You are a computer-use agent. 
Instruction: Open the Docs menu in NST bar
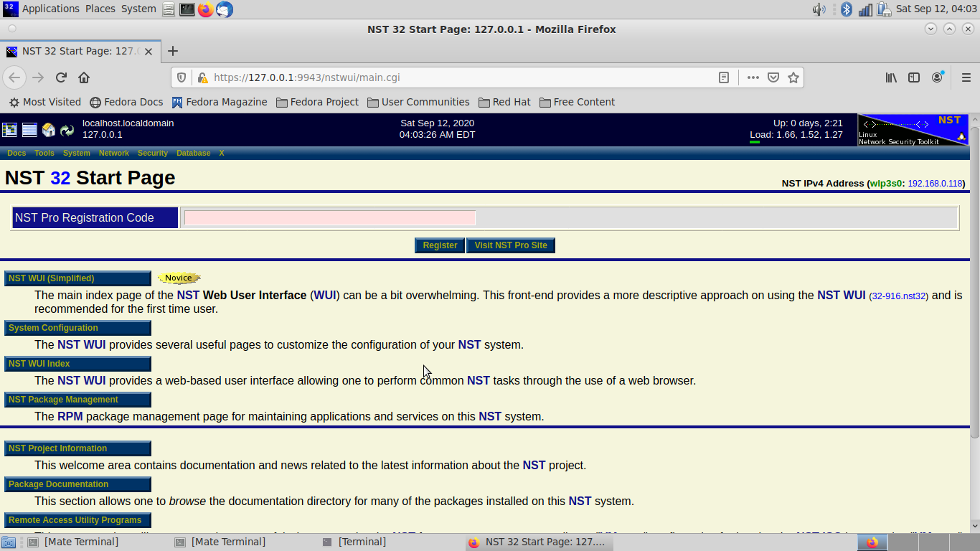point(17,153)
